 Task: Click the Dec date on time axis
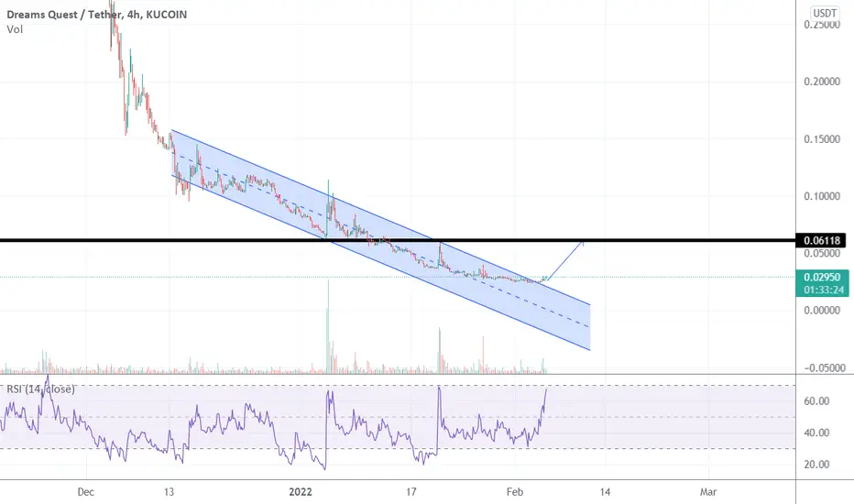[85, 492]
